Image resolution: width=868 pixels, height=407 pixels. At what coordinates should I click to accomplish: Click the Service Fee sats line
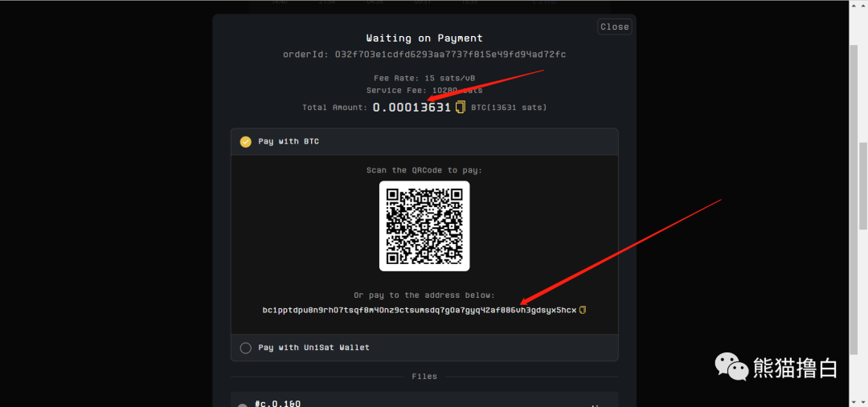[x=424, y=90]
